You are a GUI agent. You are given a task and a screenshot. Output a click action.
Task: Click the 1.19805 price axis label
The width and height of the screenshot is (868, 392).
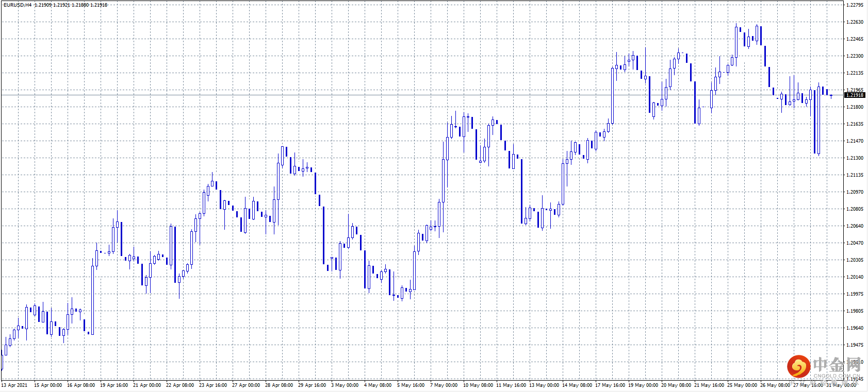(855, 311)
